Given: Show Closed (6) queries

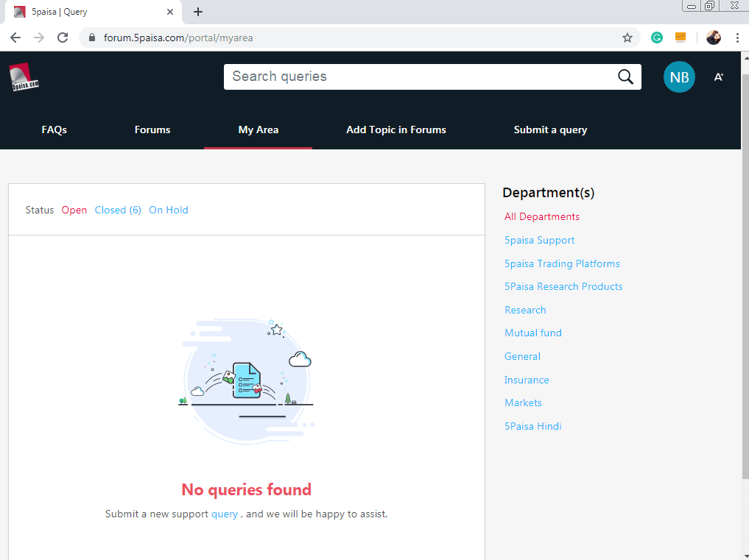Looking at the screenshot, I should 118,210.
